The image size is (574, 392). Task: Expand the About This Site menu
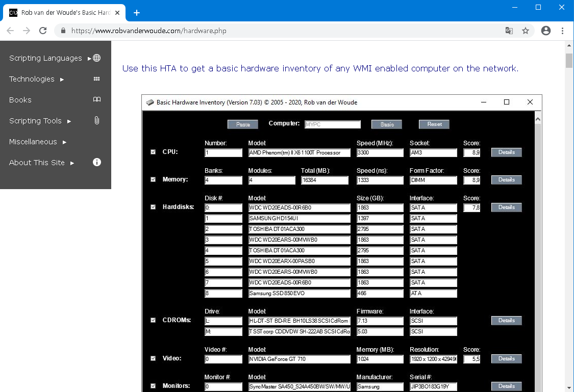pyautogui.click(x=41, y=163)
